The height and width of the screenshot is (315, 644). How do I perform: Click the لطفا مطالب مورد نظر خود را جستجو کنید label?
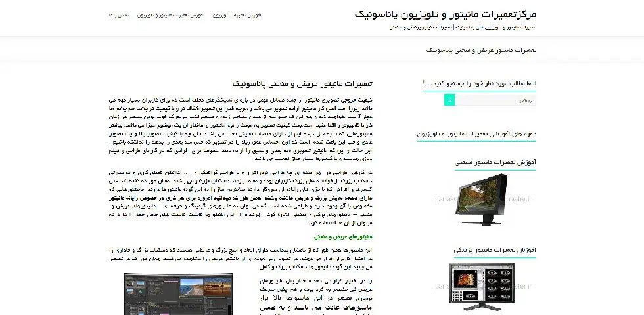point(479,83)
